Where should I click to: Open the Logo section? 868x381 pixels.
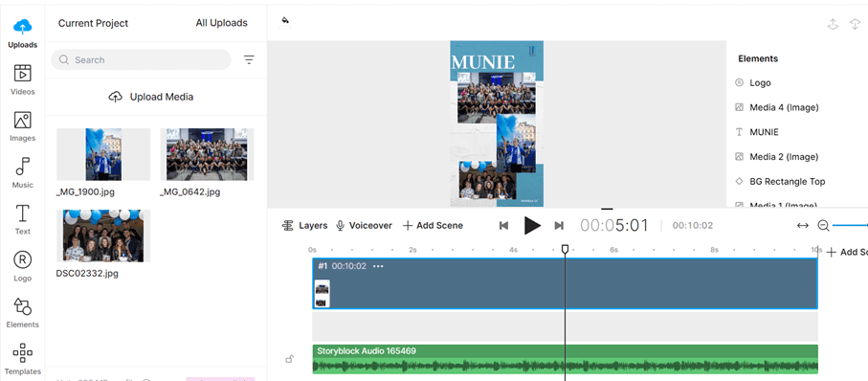(x=22, y=266)
